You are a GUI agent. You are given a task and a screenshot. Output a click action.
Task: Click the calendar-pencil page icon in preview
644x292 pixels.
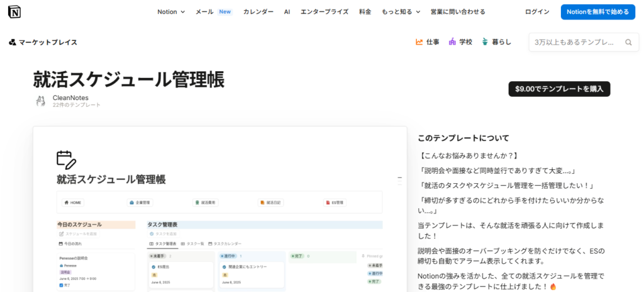[67, 160]
